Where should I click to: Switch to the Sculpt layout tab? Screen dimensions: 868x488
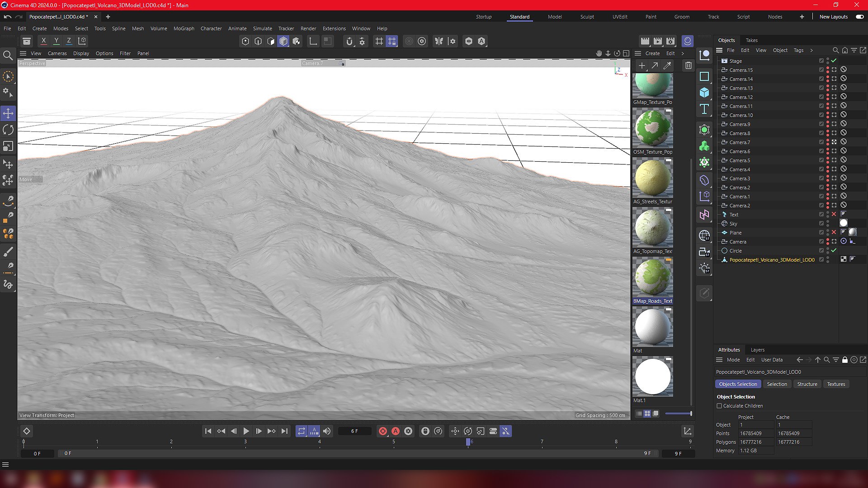pyautogui.click(x=587, y=17)
